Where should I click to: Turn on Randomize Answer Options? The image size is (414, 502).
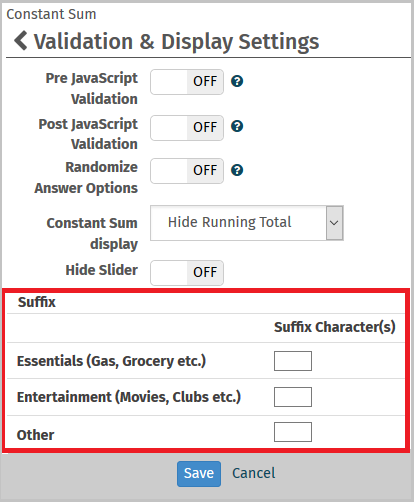point(187,171)
